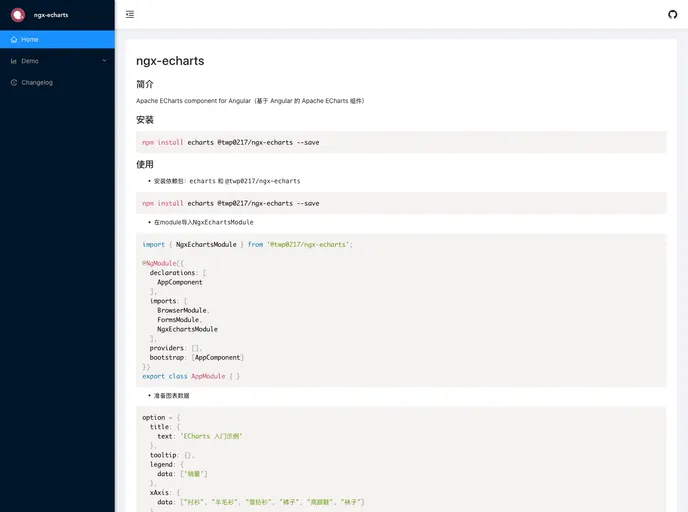The height and width of the screenshot is (512, 688).
Task: Click the Demo bar chart icon
Action: (14, 61)
